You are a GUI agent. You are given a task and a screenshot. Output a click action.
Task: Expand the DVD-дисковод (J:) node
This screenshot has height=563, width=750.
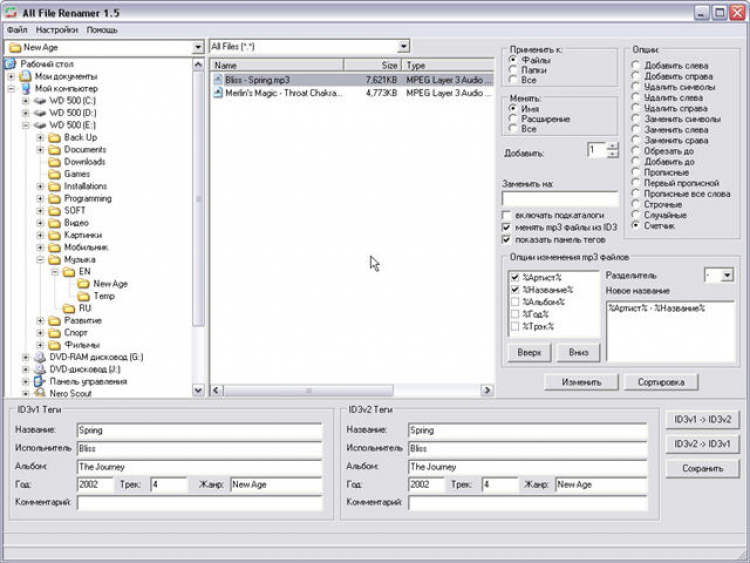(x=26, y=369)
